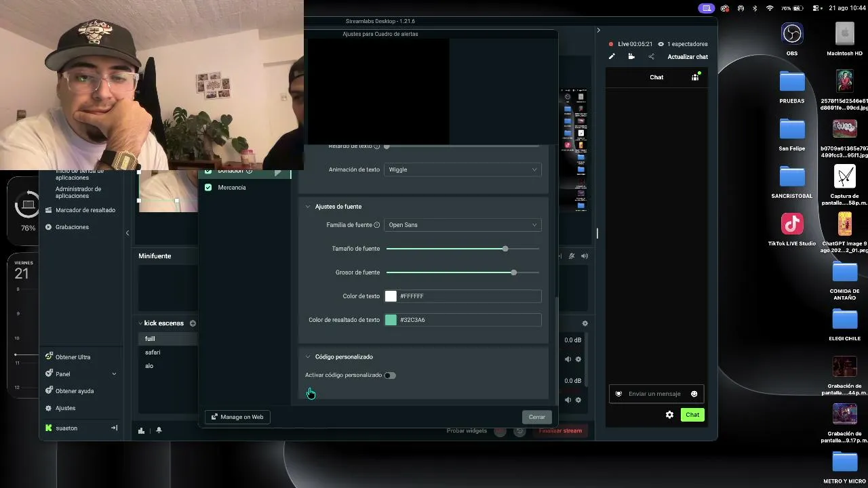Viewport: 868px width, 488px height.
Task: Open the mixer settings gear icon
Action: [x=585, y=323]
